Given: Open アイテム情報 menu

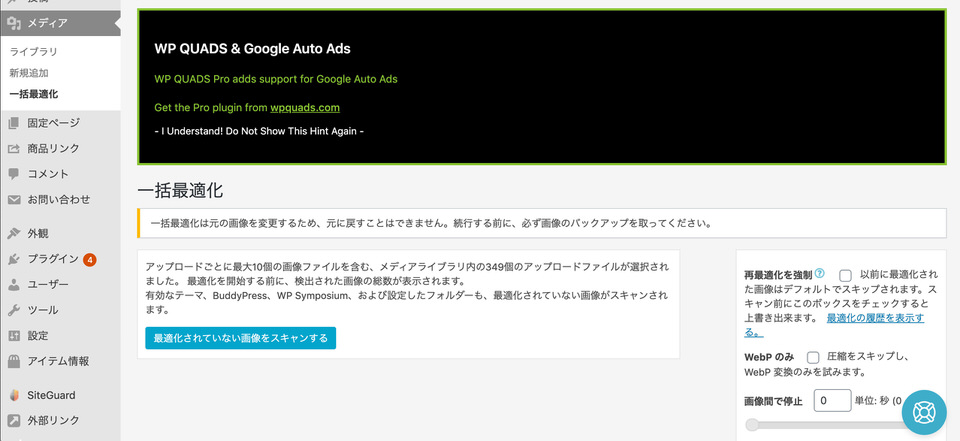Looking at the screenshot, I should click(x=60, y=361).
